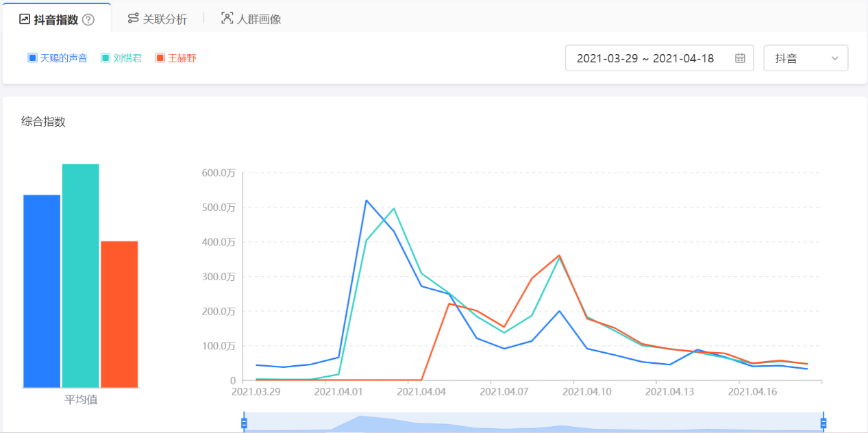868x433 pixels.
Task: Click the help question mark beside 抖音指数
Action: 88,20
